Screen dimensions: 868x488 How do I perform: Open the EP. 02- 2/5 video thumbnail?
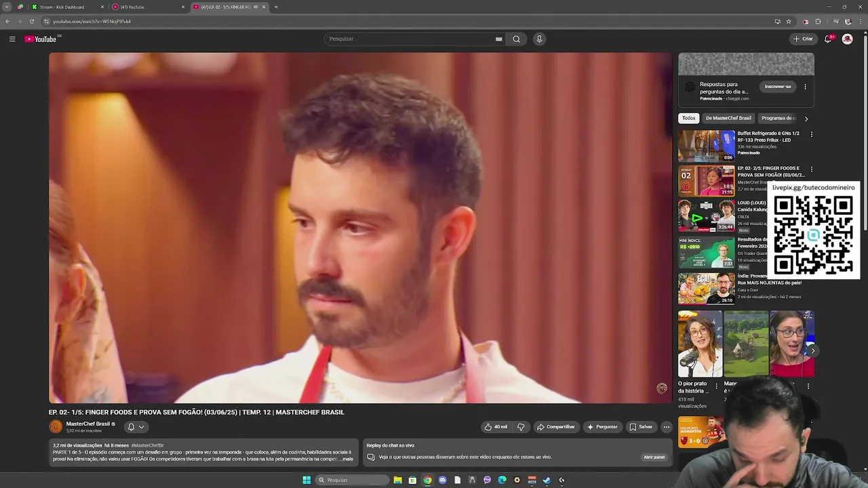click(x=707, y=181)
